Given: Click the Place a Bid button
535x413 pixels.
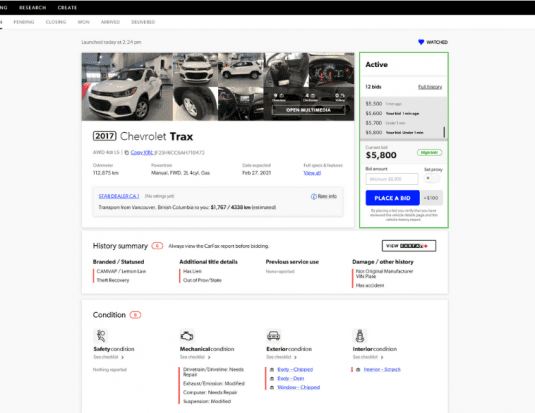Looking at the screenshot, I should (x=392, y=198).
